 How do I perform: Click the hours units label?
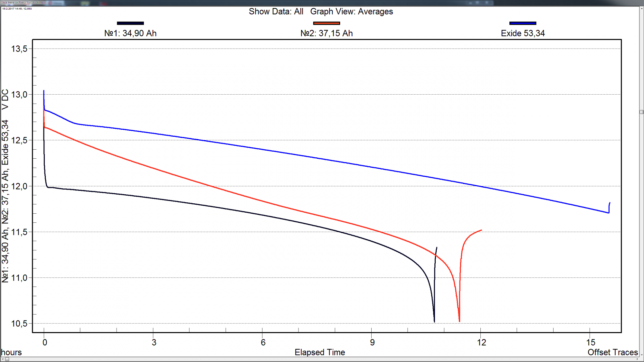12,352
